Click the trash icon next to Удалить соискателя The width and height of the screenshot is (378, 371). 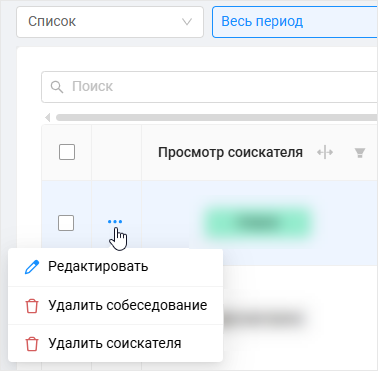(x=32, y=344)
